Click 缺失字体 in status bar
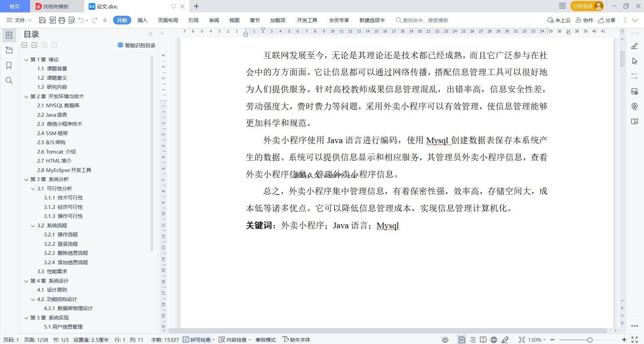This screenshot has height=344, width=644. pos(297,340)
